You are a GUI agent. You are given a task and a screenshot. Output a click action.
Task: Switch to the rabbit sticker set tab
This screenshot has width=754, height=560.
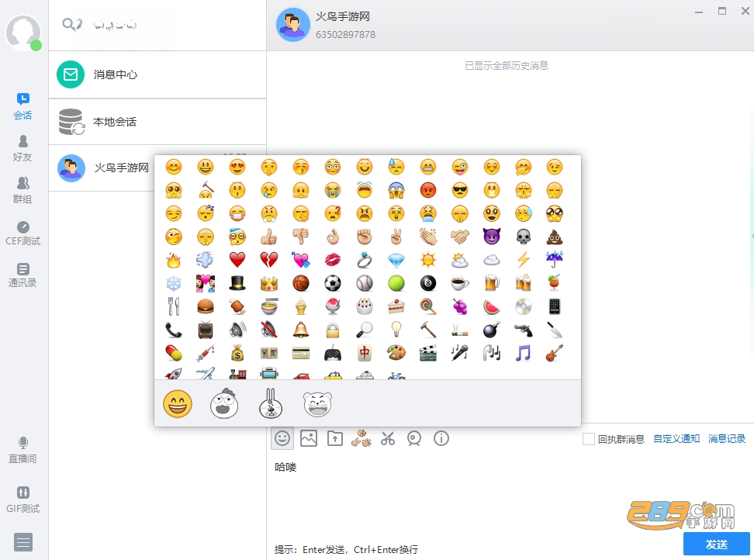point(271,404)
